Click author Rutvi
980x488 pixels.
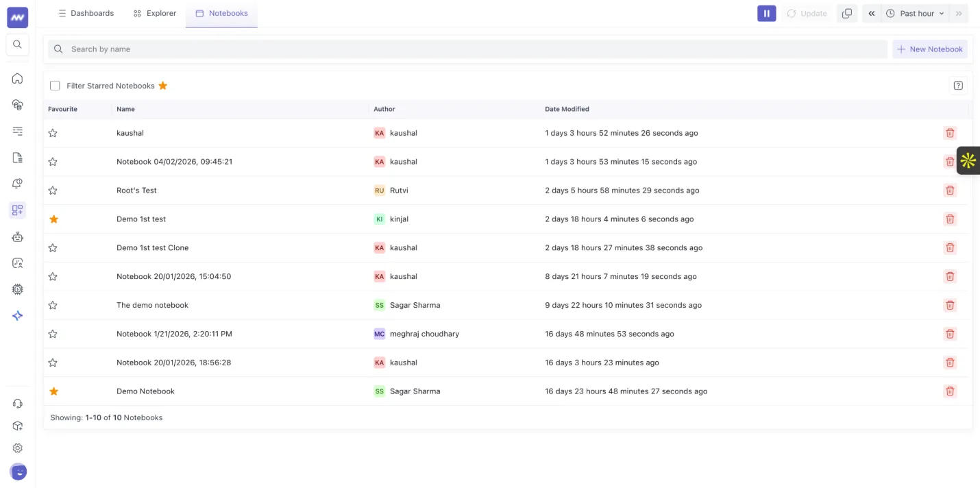click(399, 191)
